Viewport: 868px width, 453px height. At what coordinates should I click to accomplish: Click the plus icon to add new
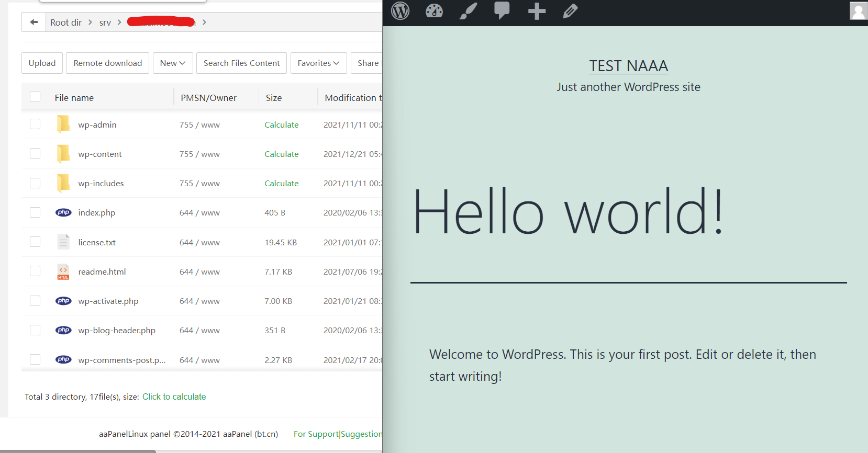pyautogui.click(x=537, y=11)
